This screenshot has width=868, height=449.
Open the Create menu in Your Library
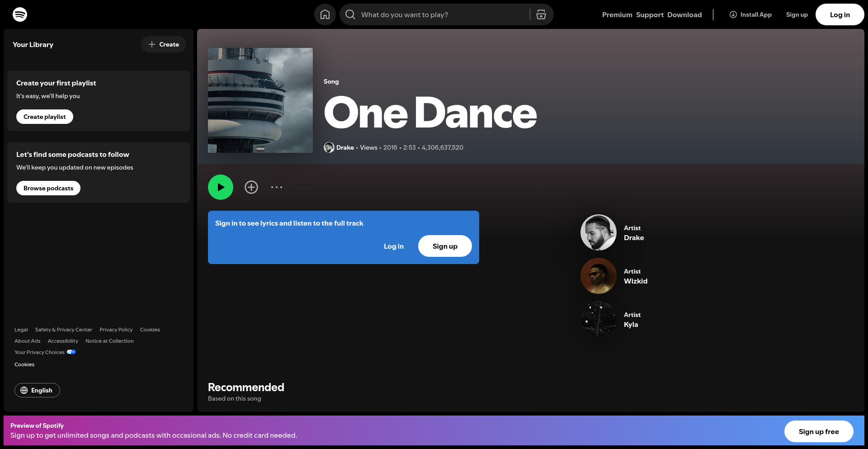pyautogui.click(x=164, y=44)
